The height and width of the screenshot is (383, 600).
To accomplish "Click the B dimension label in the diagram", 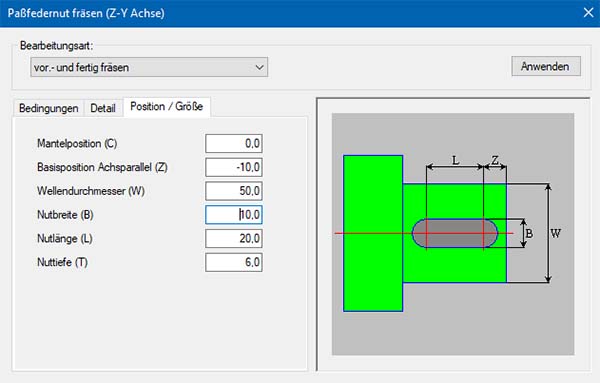I will (x=529, y=233).
